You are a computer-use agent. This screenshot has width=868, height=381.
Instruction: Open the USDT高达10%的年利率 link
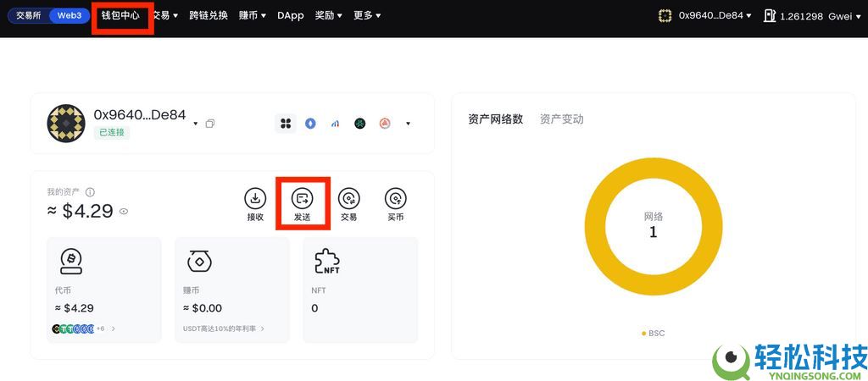pyautogui.click(x=224, y=329)
